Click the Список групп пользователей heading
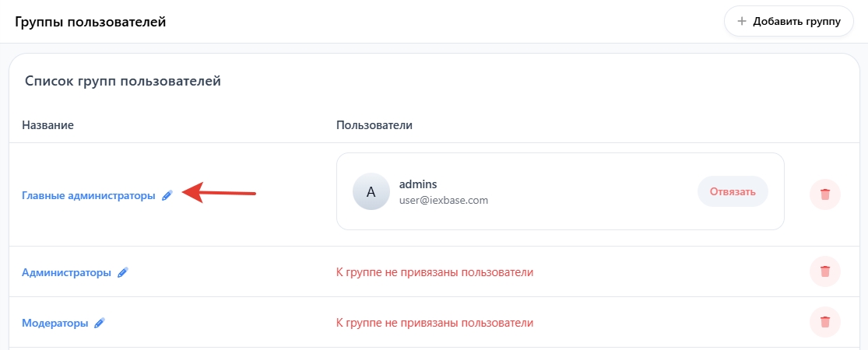This screenshot has width=868, height=350. (x=123, y=80)
